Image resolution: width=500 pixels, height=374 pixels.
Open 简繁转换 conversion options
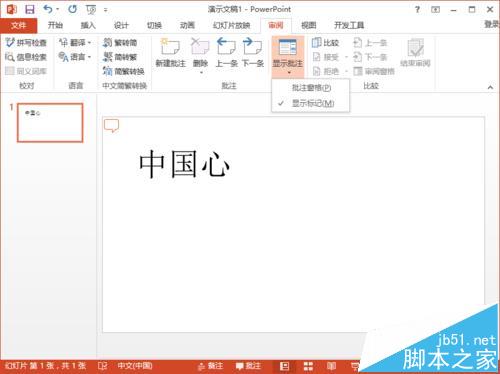pos(123,71)
